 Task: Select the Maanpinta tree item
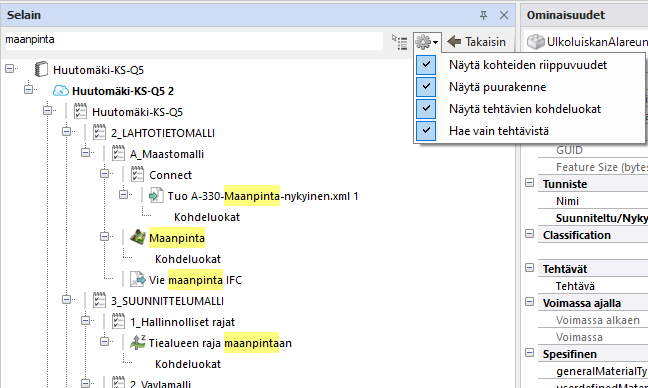click(x=177, y=238)
